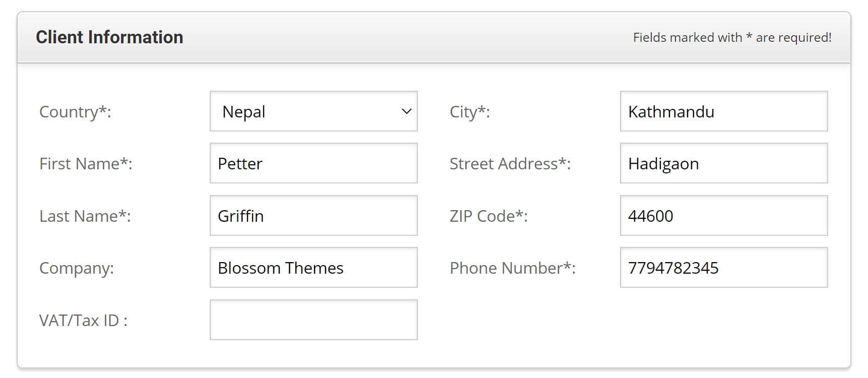Click the Street Address* label
Viewport: 868px width, 378px height.
[x=510, y=164]
